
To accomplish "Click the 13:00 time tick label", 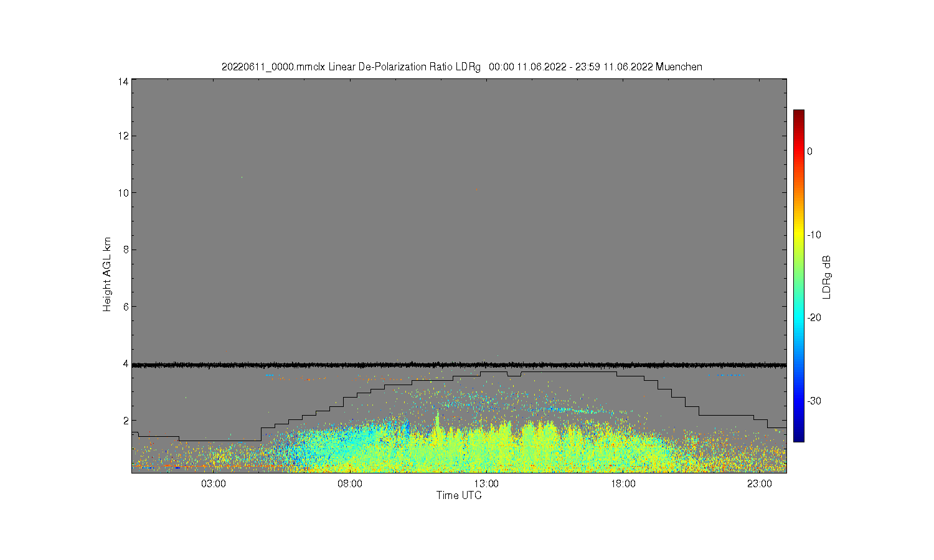I will pyautogui.click(x=486, y=484).
